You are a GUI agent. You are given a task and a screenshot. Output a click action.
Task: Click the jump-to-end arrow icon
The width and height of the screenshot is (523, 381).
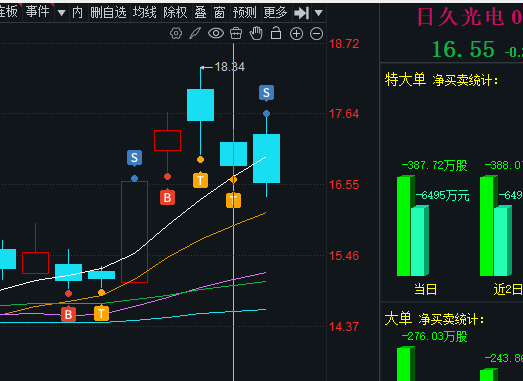tap(301, 13)
